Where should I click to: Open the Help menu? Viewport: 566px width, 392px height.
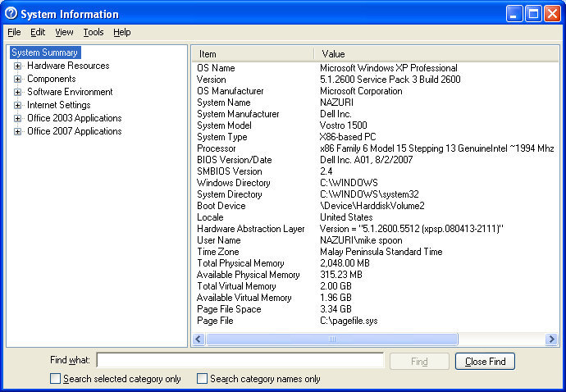[122, 32]
